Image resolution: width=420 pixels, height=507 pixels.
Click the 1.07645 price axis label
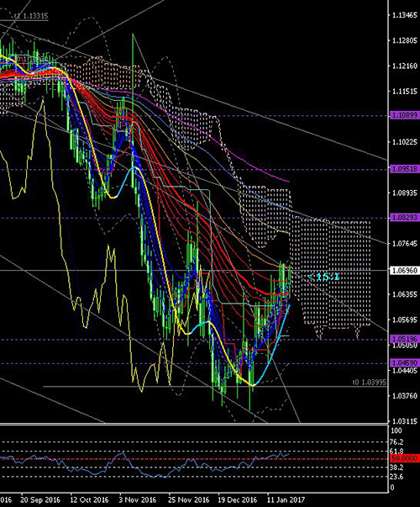click(x=405, y=244)
